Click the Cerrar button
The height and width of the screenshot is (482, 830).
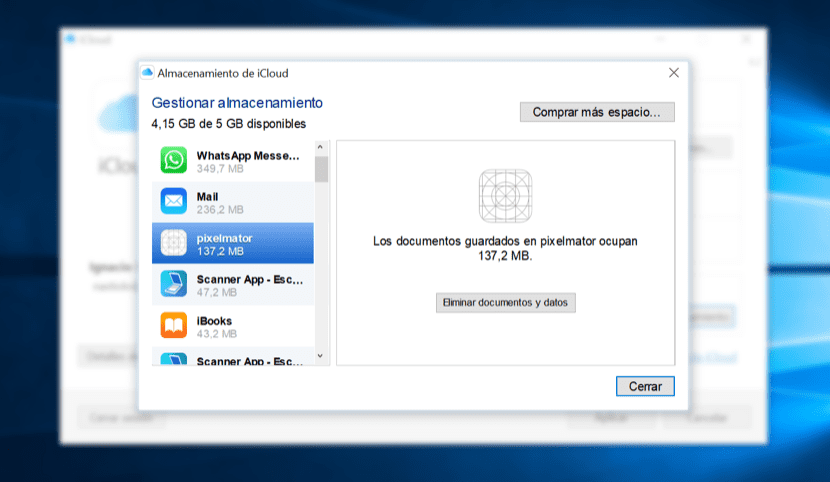(645, 386)
